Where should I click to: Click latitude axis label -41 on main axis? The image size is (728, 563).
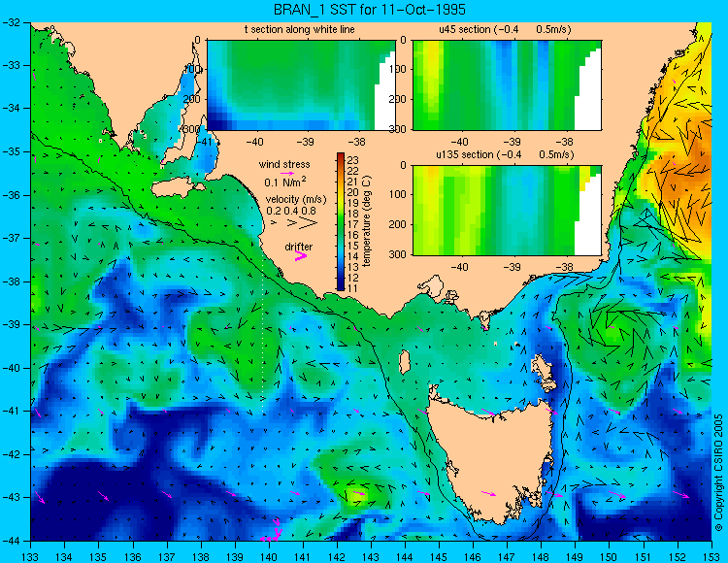11,411
